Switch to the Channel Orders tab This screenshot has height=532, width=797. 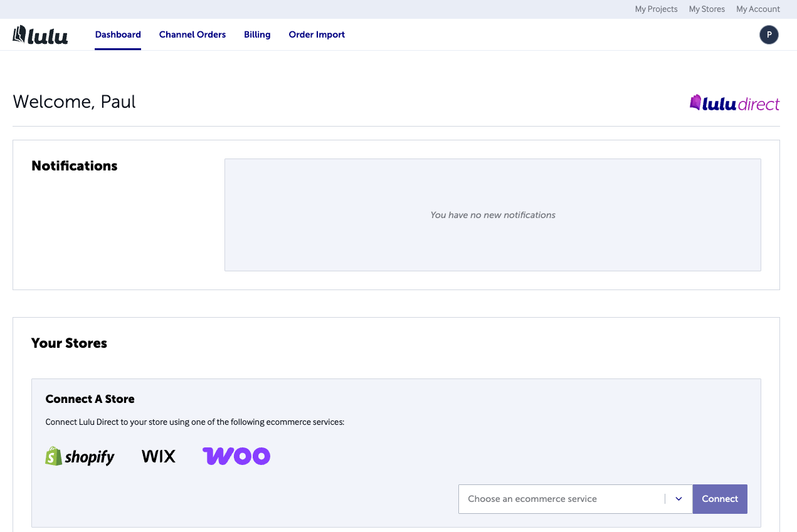tap(192, 34)
